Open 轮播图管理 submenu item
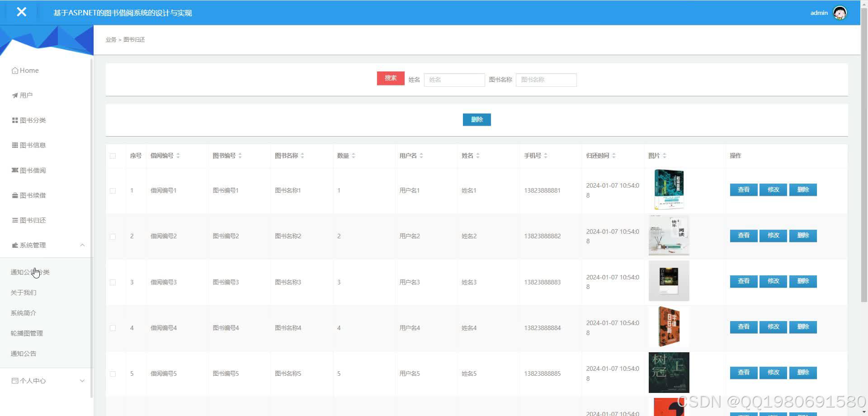The height and width of the screenshot is (416, 868). coord(27,333)
